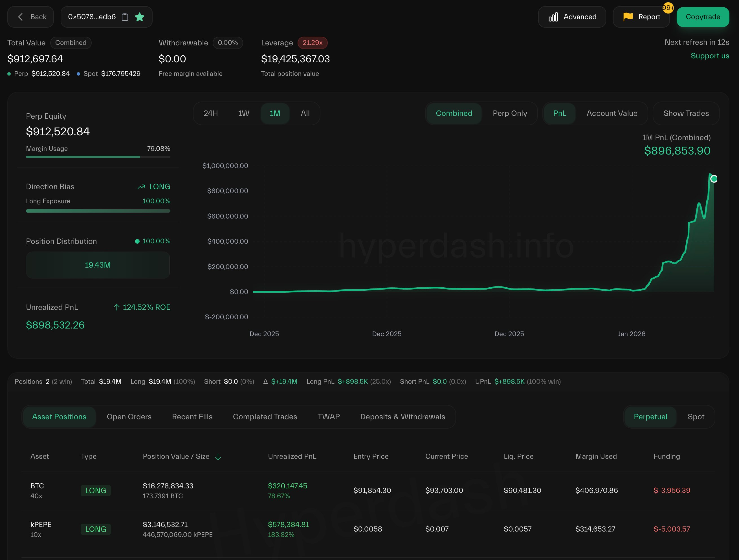This screenshot has height=560, width=739.
Task: Click the Report flag icon
Action: (x=628, y=16)
